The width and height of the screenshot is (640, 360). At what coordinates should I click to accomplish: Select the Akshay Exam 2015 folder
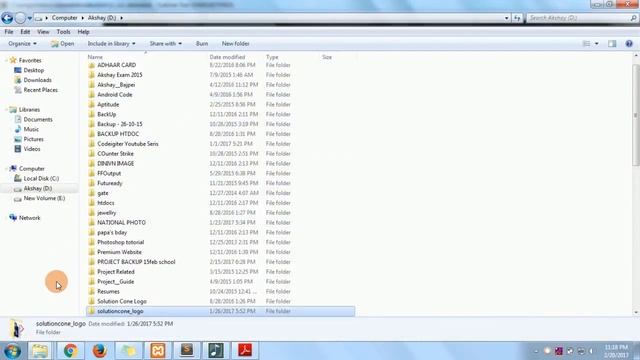pyautogui.click(x=120, y=75)
